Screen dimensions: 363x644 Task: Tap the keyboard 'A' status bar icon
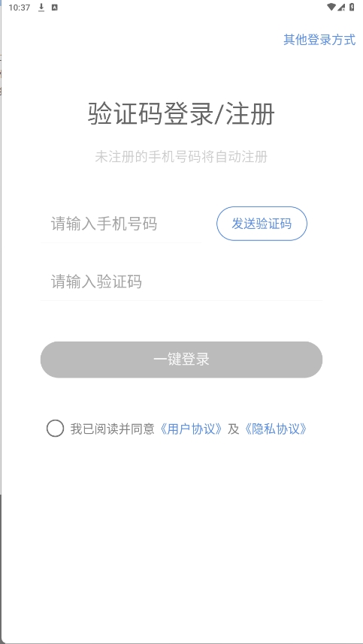[x=55, y=8]
